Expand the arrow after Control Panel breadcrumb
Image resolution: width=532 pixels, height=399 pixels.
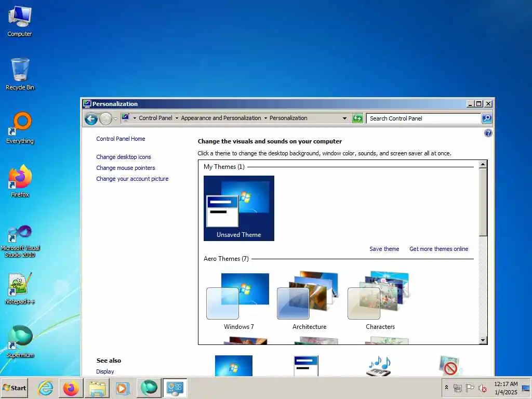click(x=177, y=118)
